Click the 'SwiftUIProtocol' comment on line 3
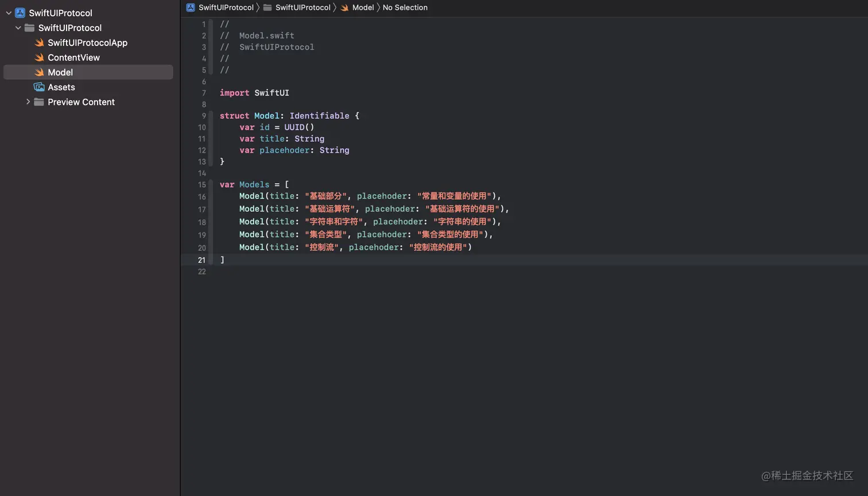Image resolution: width=868 pixels, height=496 pixels. pyautogui.click(x=277, y=47)
